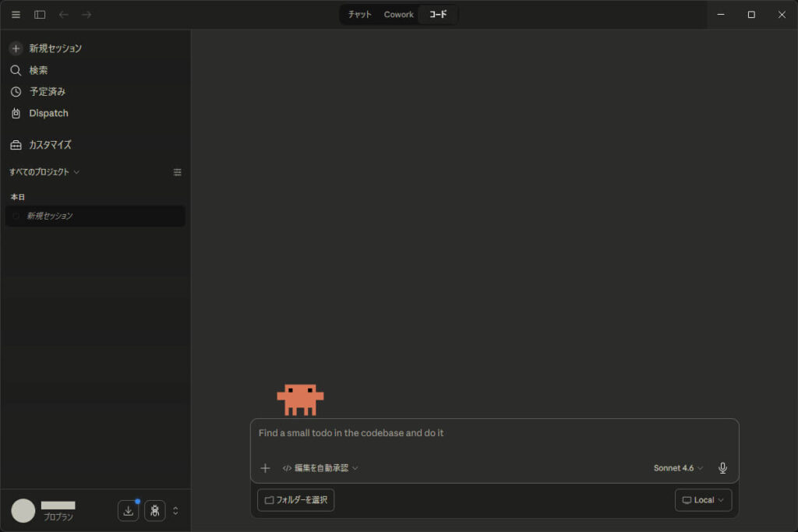Screen dimensions: 798x532
Task: Open the hamburger menu icon
Action: pos(16,15)
